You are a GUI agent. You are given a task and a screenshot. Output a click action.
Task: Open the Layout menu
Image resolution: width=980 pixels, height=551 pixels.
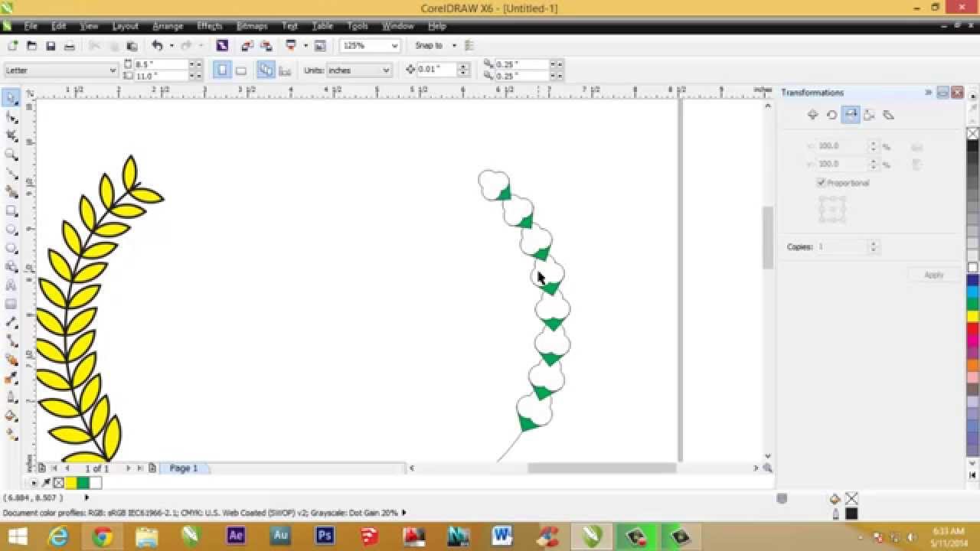[125, 26]
